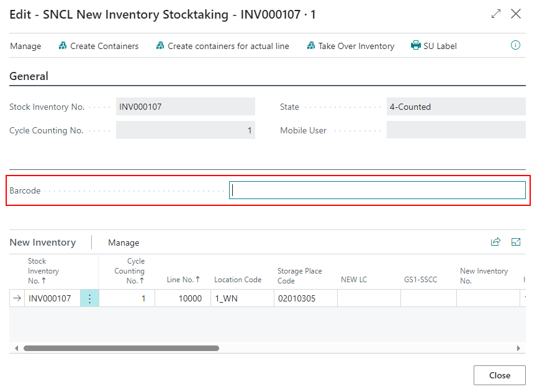The height and width of the screenshot is (392, 537).
Task: Click horizontal scrollbar right arrow
Action: 518,349
